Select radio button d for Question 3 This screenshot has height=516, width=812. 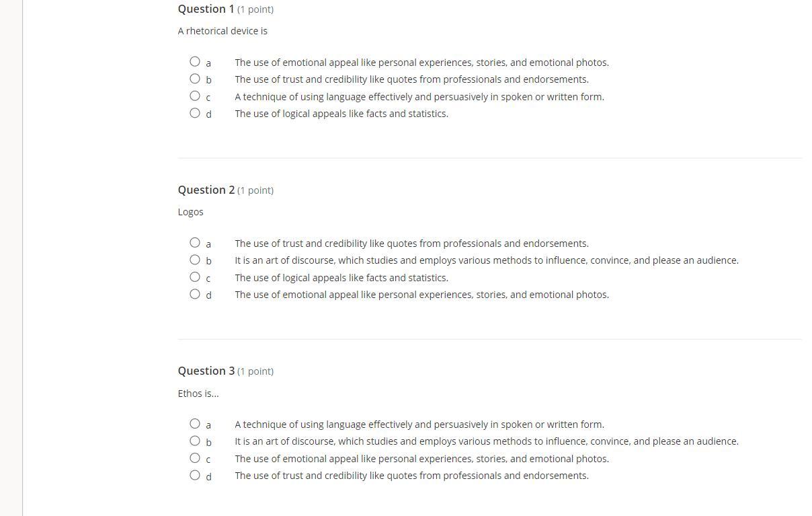195,475
